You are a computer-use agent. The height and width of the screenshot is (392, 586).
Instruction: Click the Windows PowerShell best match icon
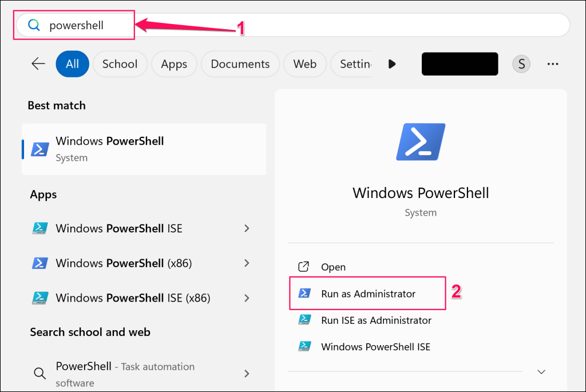click(39, 149)
